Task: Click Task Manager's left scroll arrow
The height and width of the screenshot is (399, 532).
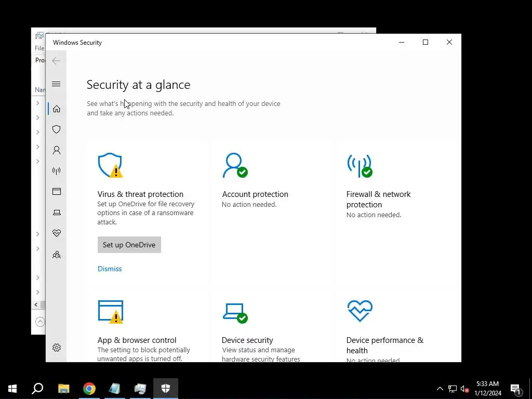Action: (36, 304)
